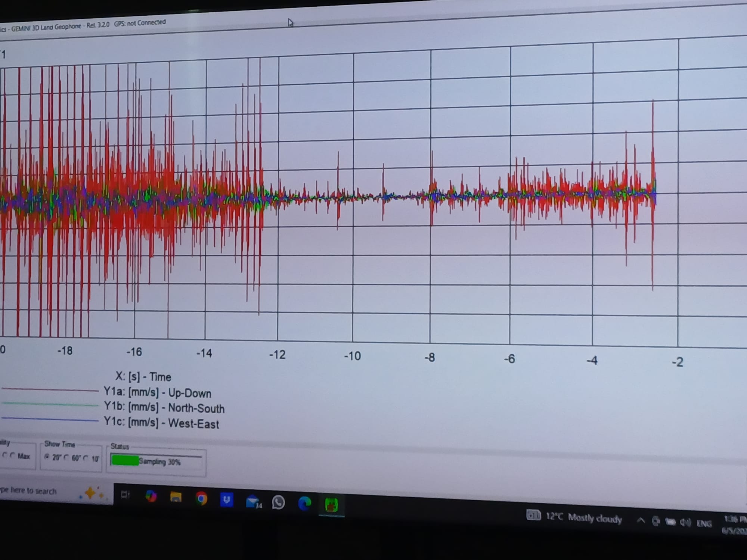Click the 'X: [s] - Time' axis label
The image size is (747, 560).
143,377
